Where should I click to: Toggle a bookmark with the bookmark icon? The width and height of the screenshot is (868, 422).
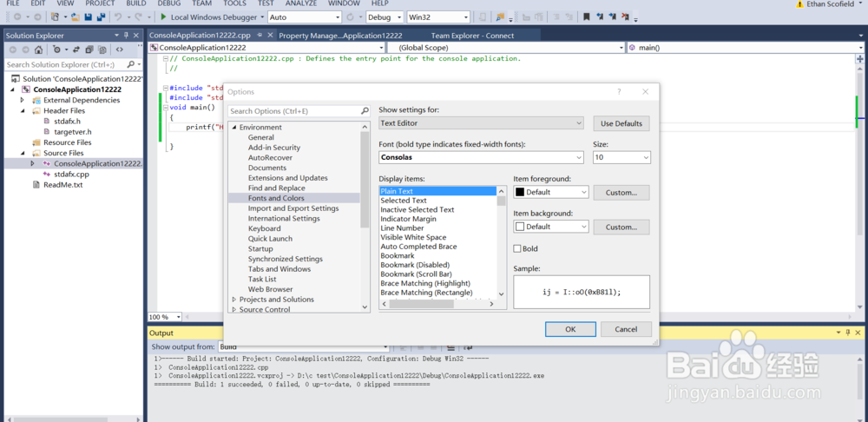point(586,17)
